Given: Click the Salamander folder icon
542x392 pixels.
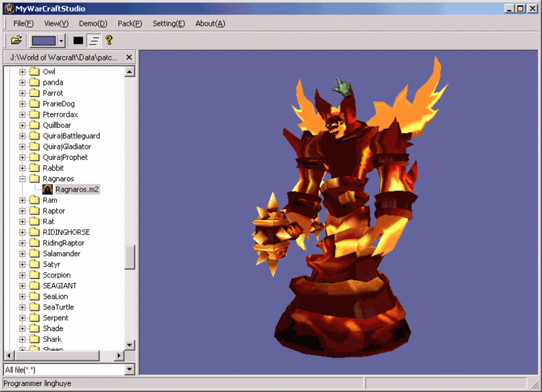Looking at the screenshot, I should [35, 253].
